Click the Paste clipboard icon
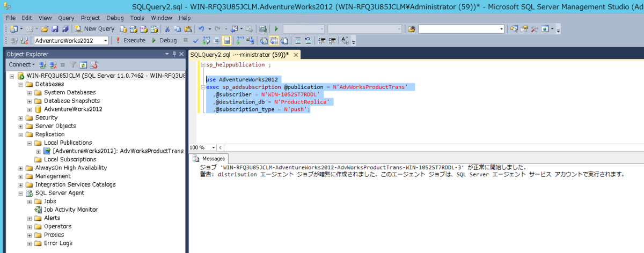The image size is (644, 253). coord(188,28)
